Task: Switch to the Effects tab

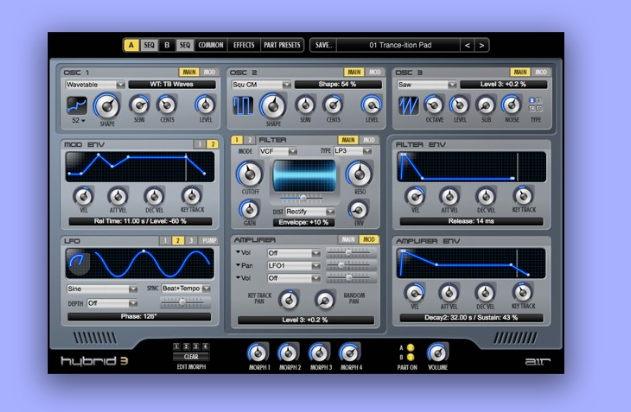Action: coord(244,45)
